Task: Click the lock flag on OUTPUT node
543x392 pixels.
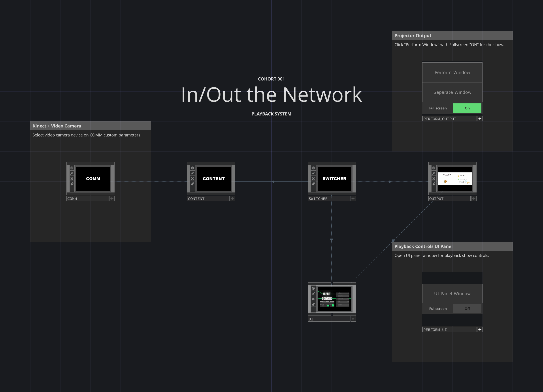Action: tap(434, 184)
